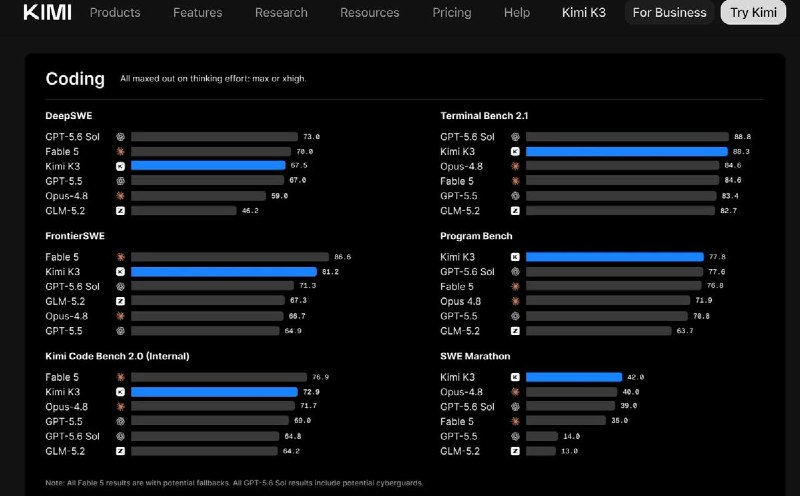The width and height of the screenshot is (800, 496).
Task: Click the Kimi K3 icon in SWE Marathon
Action: (x=515, y=378)
